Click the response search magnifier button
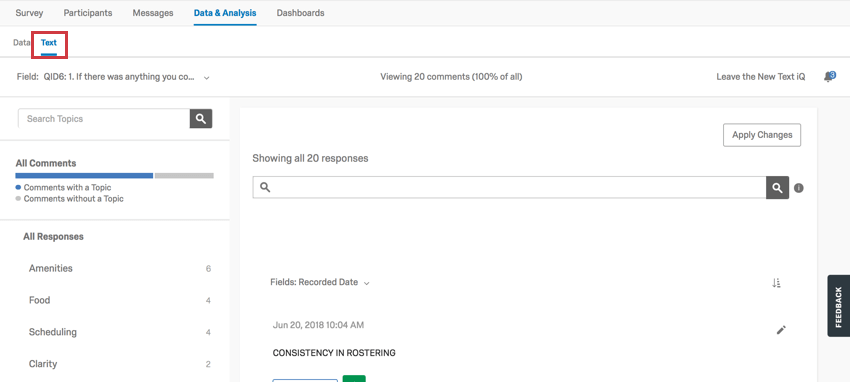This screenshot has width=850, height=382. pos(777,187)
